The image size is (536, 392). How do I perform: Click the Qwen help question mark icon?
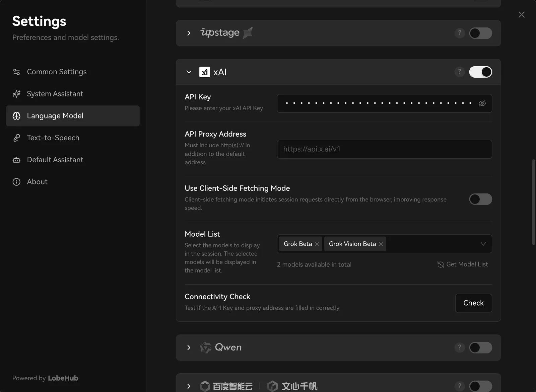point(460,347)
